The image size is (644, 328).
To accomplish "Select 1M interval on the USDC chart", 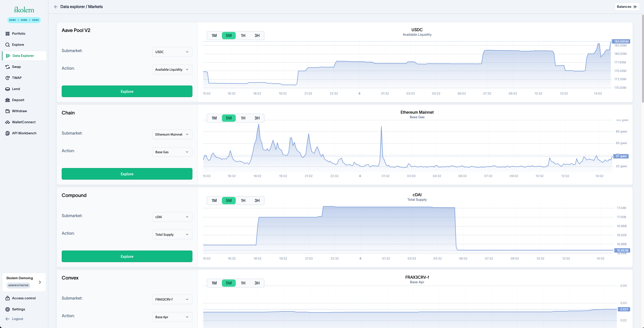I will coord(214,35).
